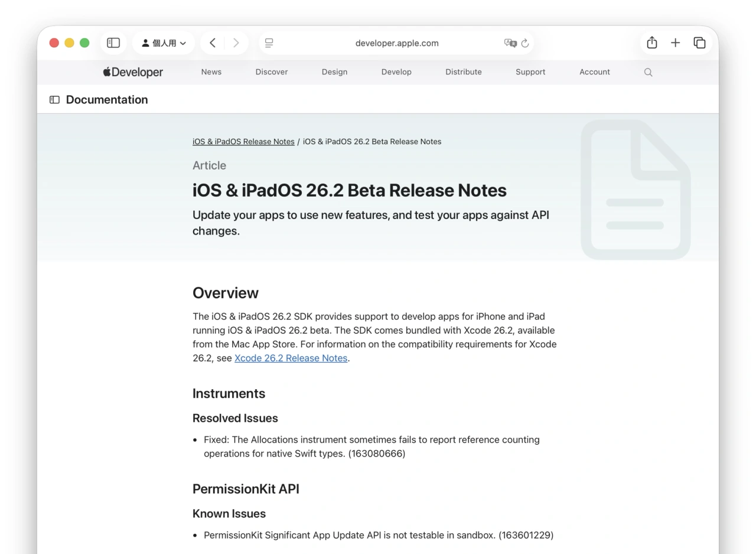Click the Share icon in Safari toolbar
The height and width of the screenshot is (554, 756).
651,43
